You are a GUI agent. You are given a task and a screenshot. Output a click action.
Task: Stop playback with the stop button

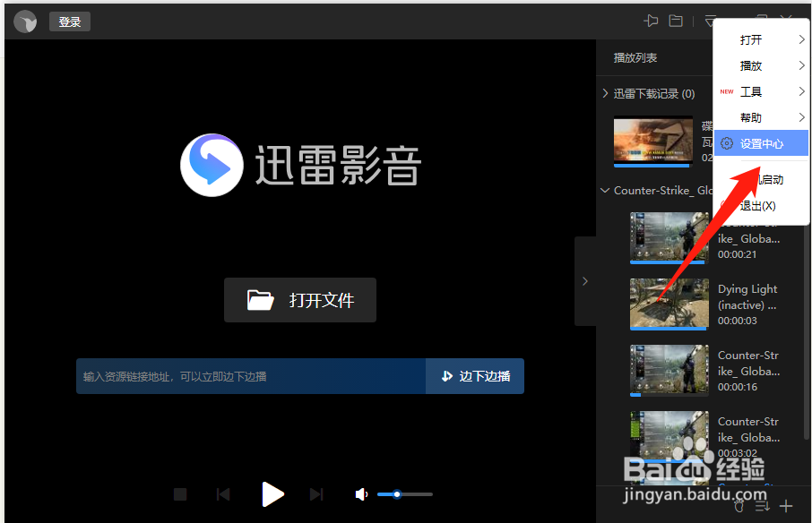pos(180,494)
